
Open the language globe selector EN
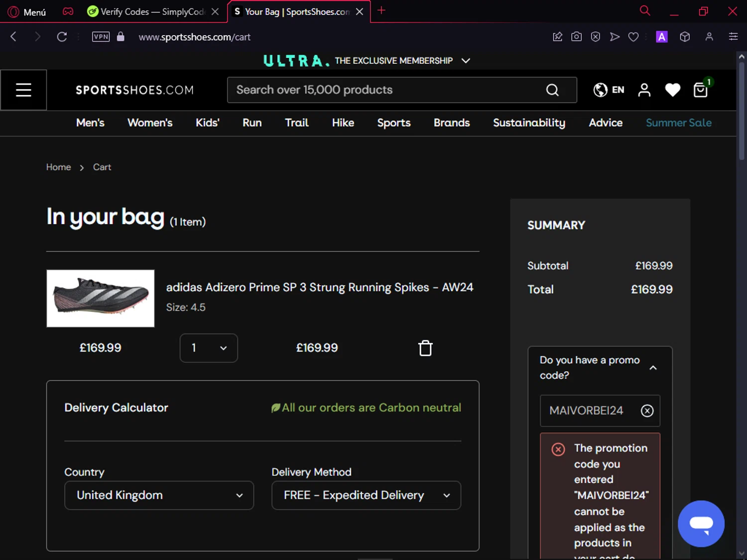point(609,90)
